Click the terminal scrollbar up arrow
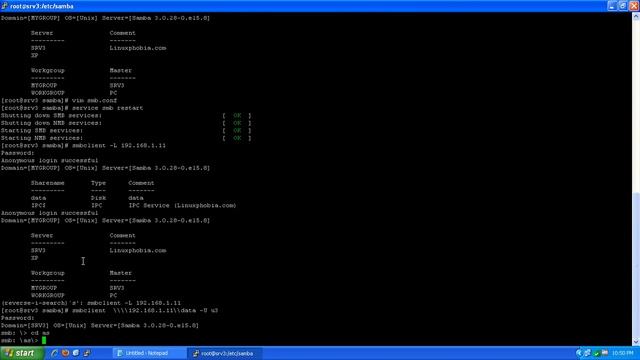 click(636, 16)
